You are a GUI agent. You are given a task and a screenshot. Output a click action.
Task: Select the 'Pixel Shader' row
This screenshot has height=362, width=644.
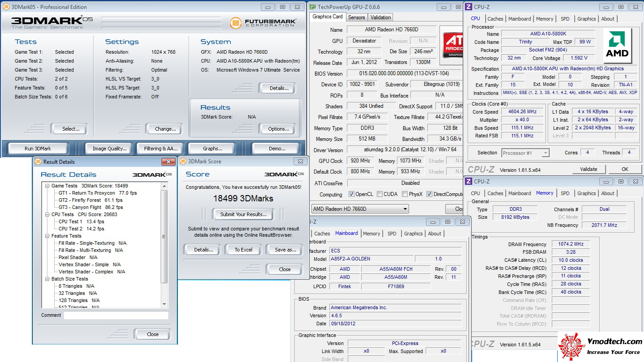pyautogui.click(x=78, y=257)
